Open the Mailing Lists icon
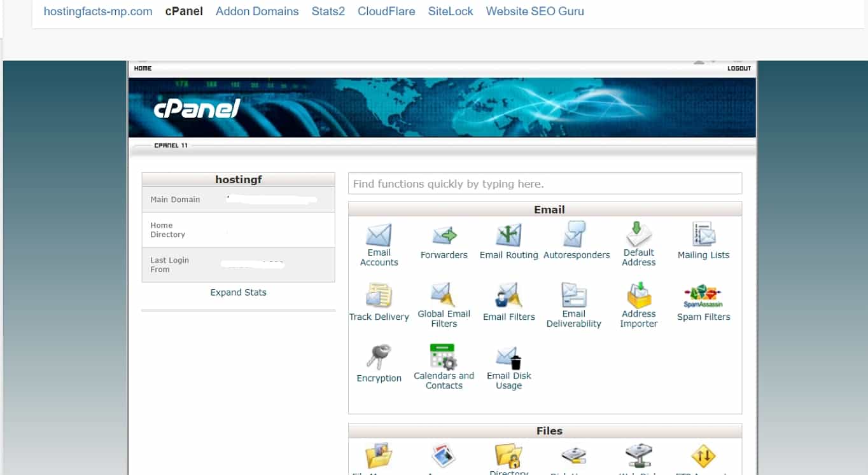This screenshot has height=475, width=868. (704, 235)
